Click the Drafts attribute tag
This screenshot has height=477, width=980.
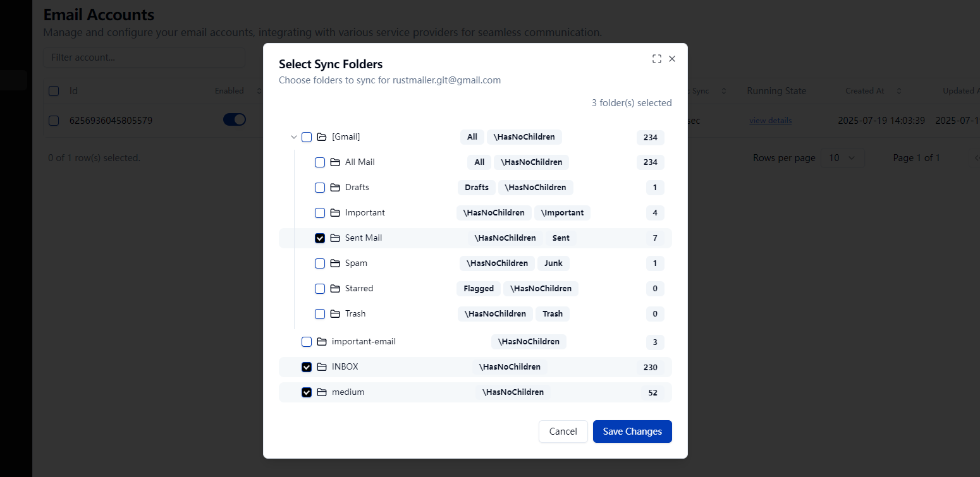tap(477, 188)
